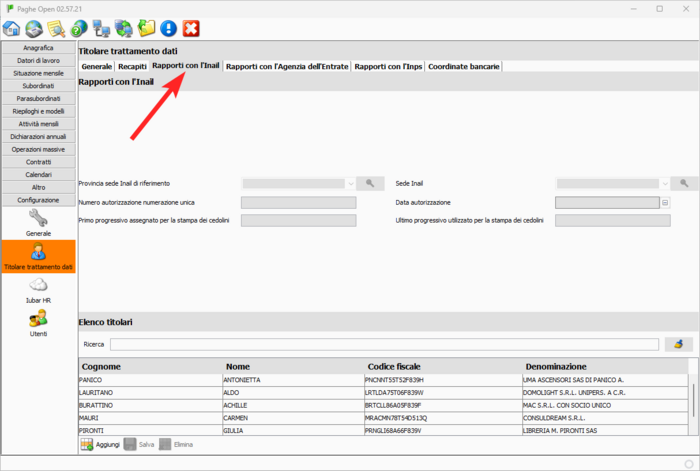Click the Aggiungi button
The image size is (700, 471).
tap(99, 444)
